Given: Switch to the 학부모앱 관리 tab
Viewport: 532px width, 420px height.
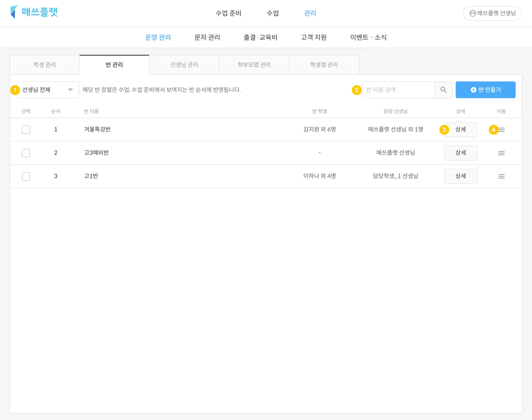Looking at the screenshot, I should 254,65.
